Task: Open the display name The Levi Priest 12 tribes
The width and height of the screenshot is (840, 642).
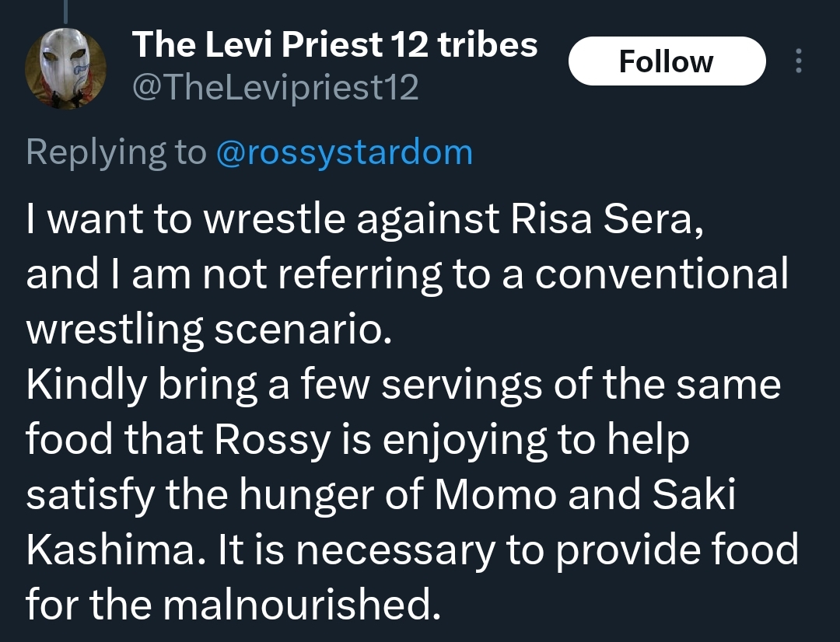Action: [334, 44]
